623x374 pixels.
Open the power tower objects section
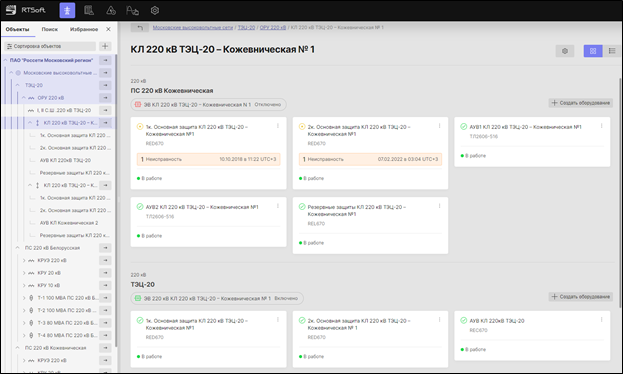[x=67, y=10]
